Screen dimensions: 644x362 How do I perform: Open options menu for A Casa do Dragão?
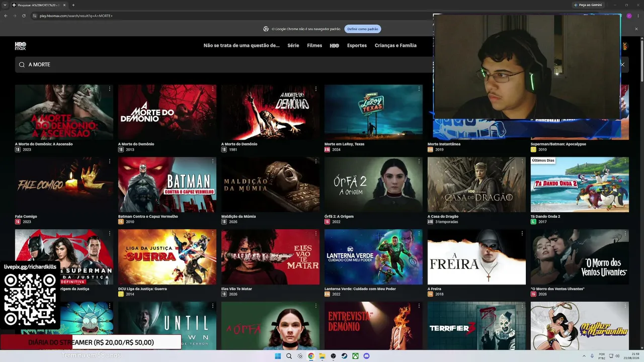pos(522,161)
